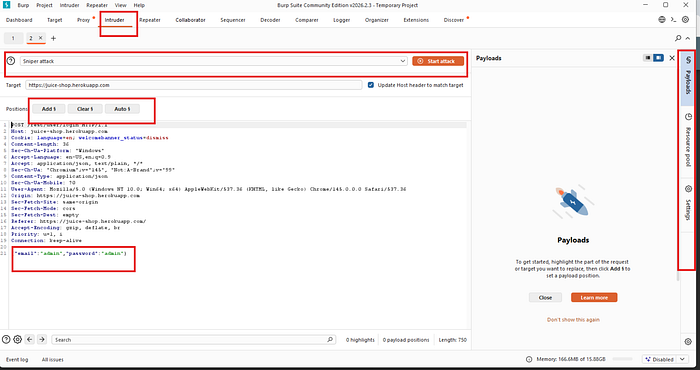Switch to the Proxy tab
The height and width of the screenshot is (370, 700).
pos(83,20)
